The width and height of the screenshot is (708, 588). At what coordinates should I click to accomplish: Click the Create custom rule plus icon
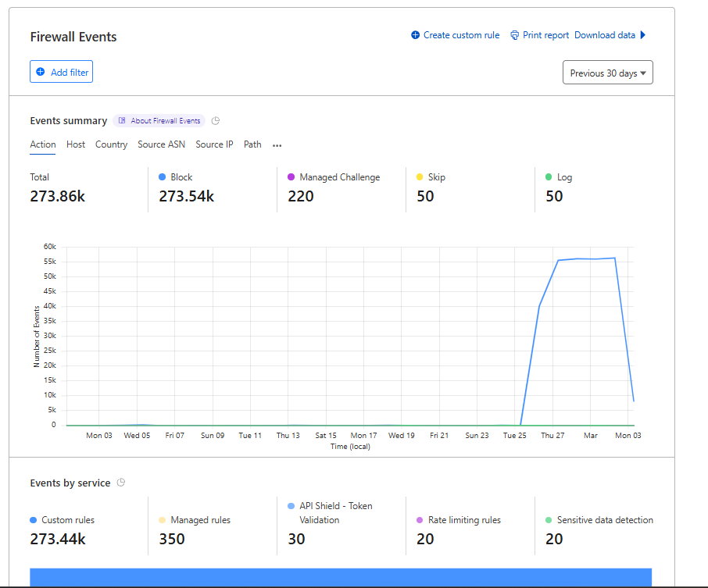click(x=416, y=35)
